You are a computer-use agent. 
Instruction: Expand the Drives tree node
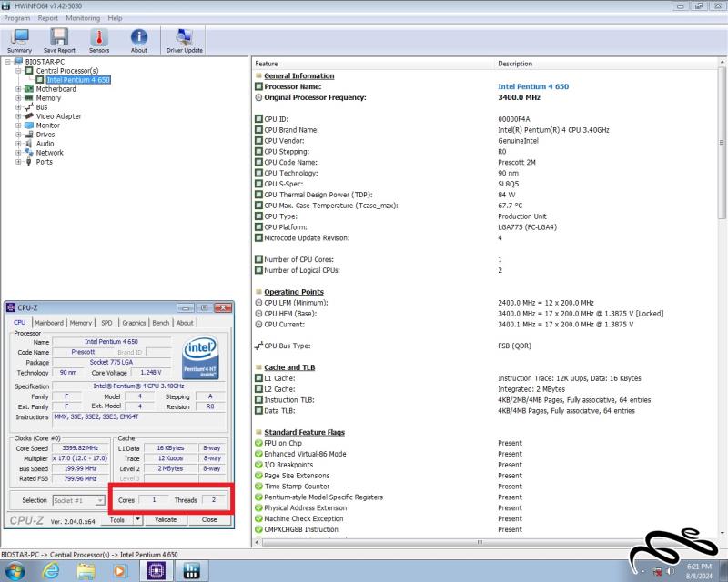18,135
